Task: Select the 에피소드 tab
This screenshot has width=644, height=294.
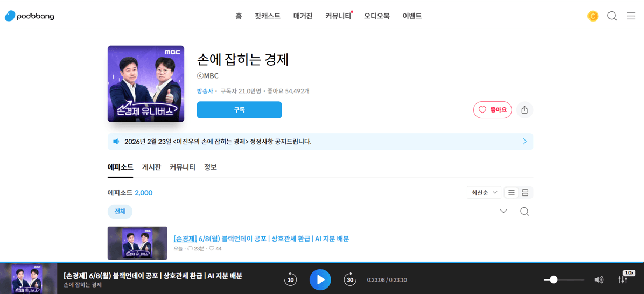Action: coord(120,167)
